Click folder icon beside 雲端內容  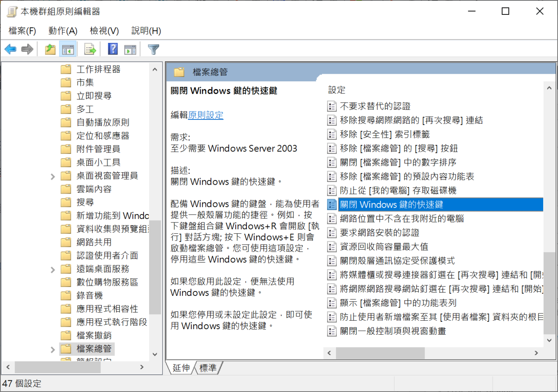(x=66, y=189)
